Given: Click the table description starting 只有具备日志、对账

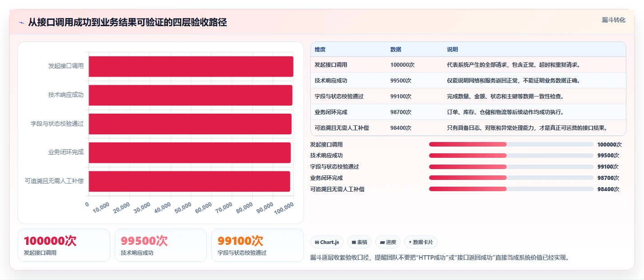Looking at the screenshot, I should [x=527, y=128].
